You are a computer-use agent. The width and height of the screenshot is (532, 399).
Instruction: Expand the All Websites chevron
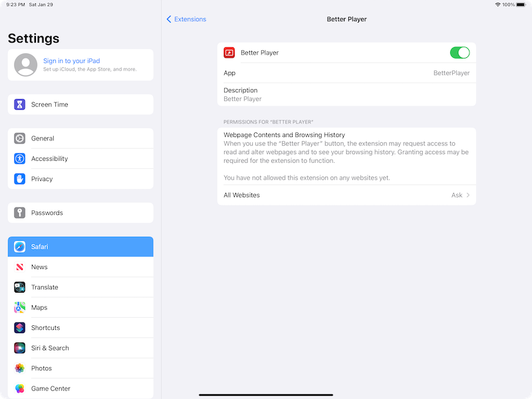point(468,195)
